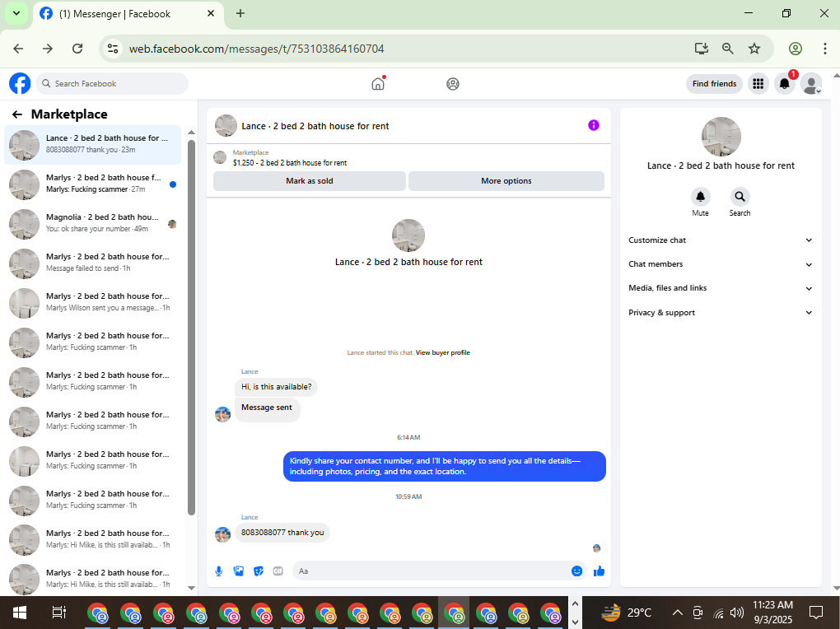Open the volume control in system tray
Viewport: 840px width, 629px height.
coord(737,613)
